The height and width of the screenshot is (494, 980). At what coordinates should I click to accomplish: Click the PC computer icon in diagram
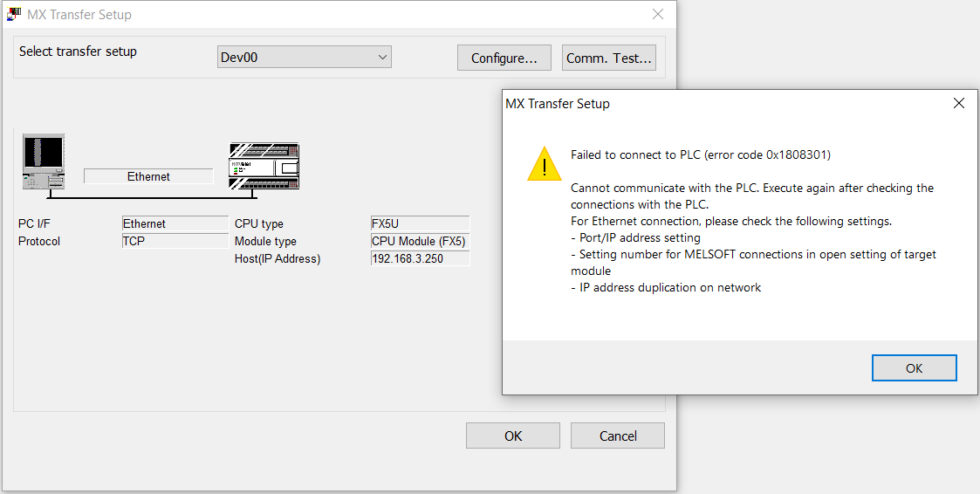[x=44, y=161]
